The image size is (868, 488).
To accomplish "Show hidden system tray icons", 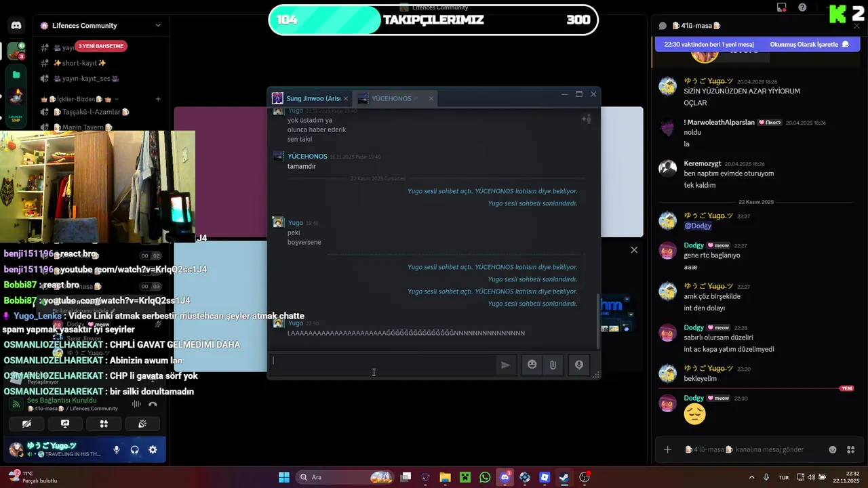I will [x=751, y=477].
